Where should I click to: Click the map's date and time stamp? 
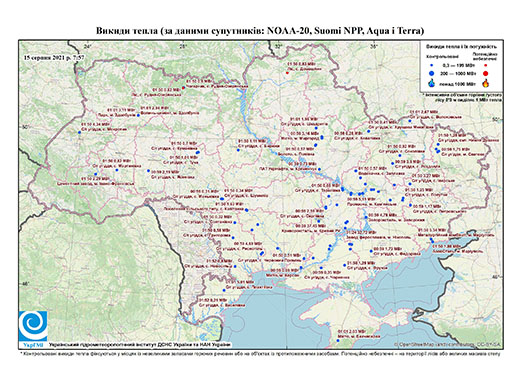(54, 57)
